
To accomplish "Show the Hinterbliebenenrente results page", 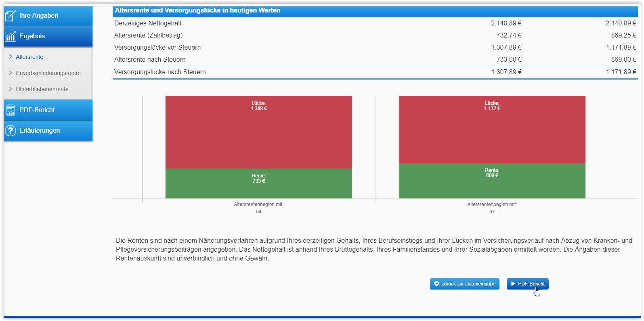I will [x=42, y=89].
